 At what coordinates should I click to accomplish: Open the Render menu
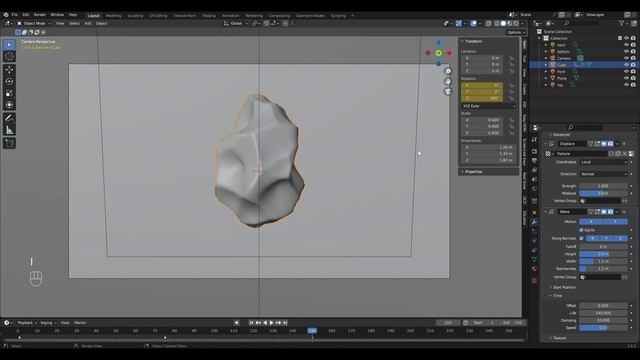[40, 15]
